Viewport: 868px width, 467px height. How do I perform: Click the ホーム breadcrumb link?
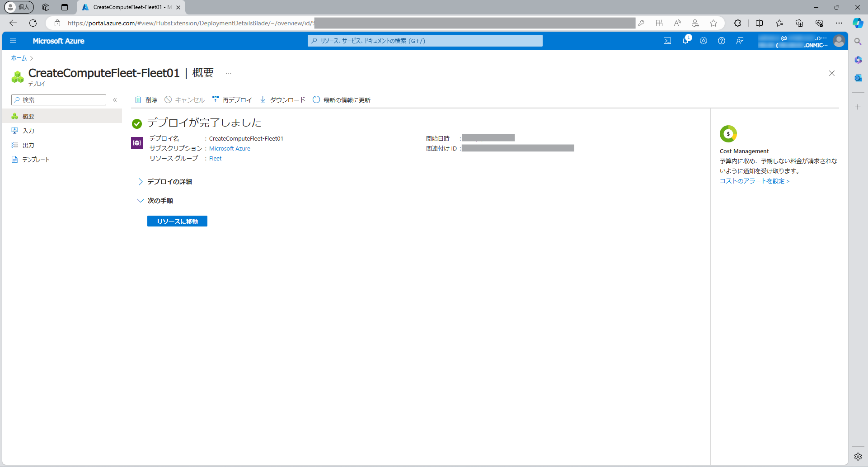pos(19,58)
